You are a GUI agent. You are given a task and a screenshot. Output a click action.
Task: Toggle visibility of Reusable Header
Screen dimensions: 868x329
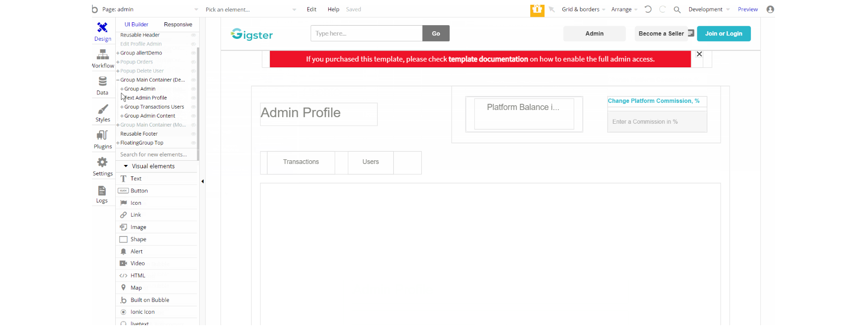[193, 35]
